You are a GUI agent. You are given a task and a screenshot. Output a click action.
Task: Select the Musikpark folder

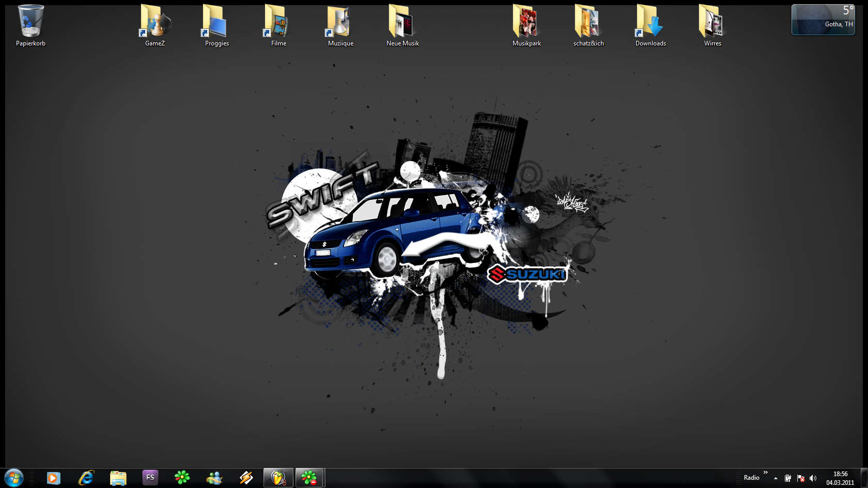pyautogui.click(x=527, y=26)
